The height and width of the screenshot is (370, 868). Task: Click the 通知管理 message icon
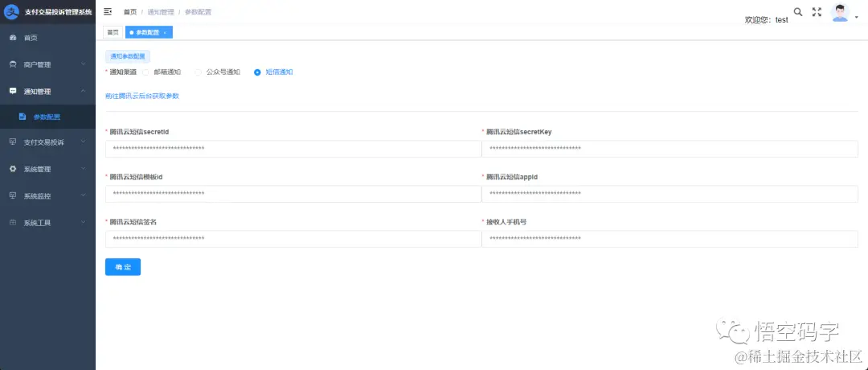[14, 92]
